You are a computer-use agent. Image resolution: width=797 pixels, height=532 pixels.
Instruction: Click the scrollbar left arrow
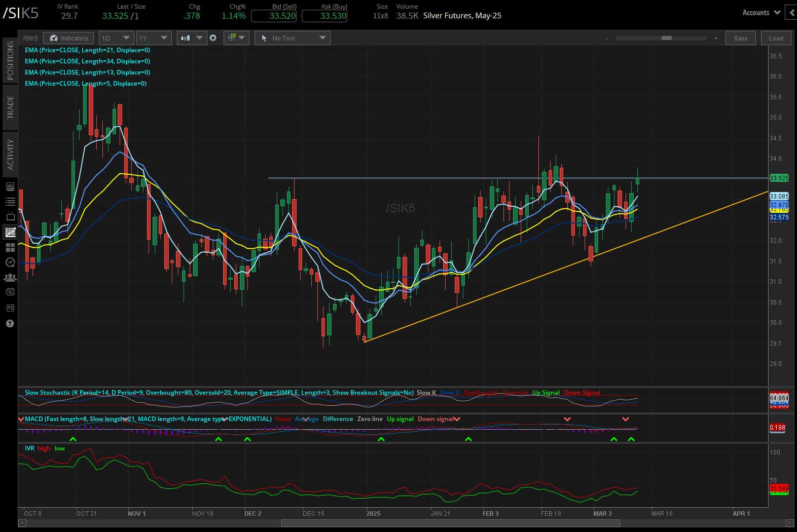(22, 523)
